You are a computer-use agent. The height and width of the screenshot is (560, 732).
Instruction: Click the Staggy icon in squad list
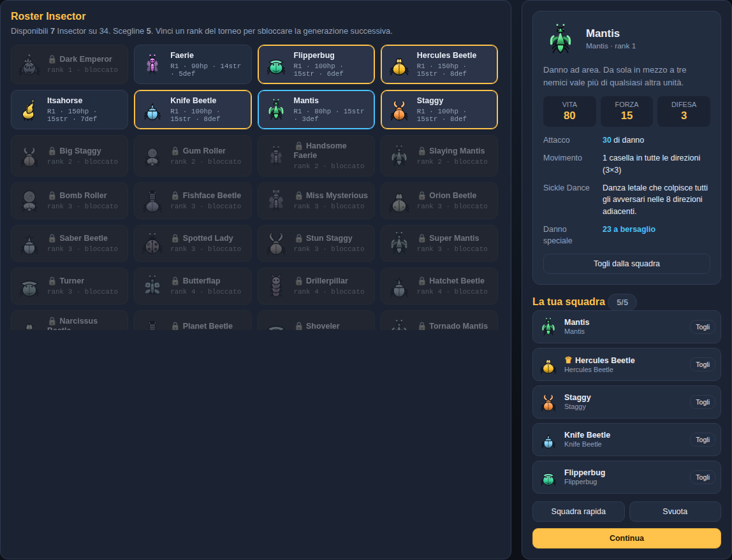[x=548, y=403]
